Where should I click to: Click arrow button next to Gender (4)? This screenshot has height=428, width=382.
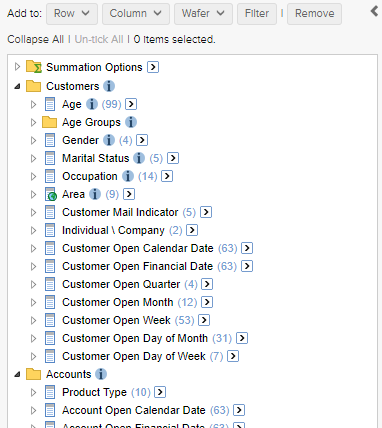click(x=142, y=140)
